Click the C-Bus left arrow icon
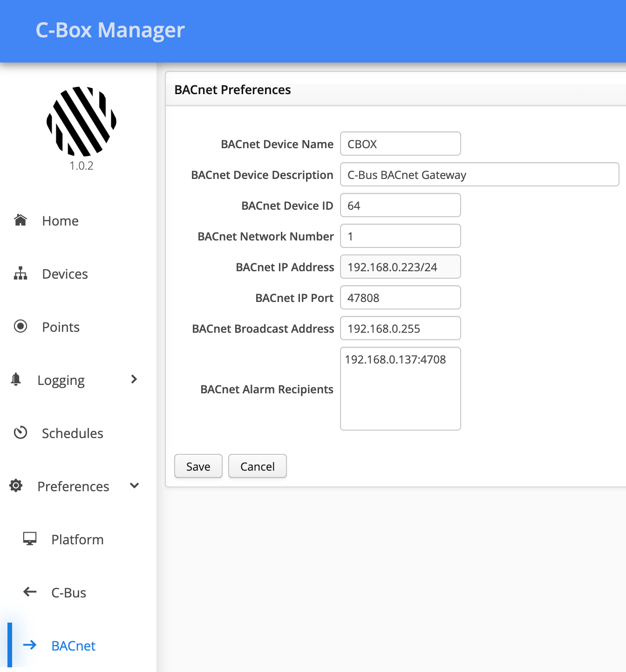 click(x=30, y=592)
